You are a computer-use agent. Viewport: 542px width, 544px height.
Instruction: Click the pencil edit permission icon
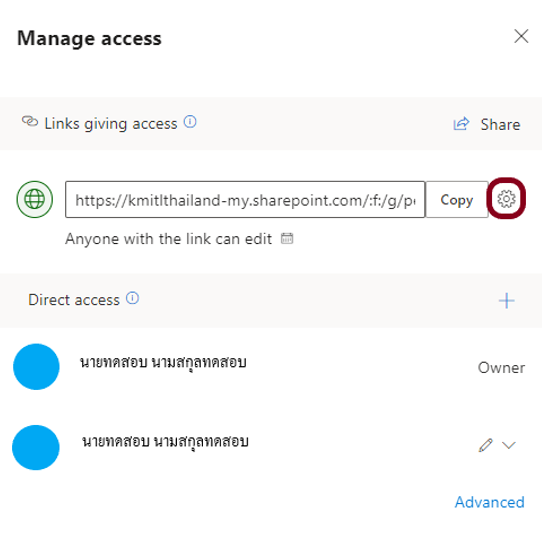[485, 445]
